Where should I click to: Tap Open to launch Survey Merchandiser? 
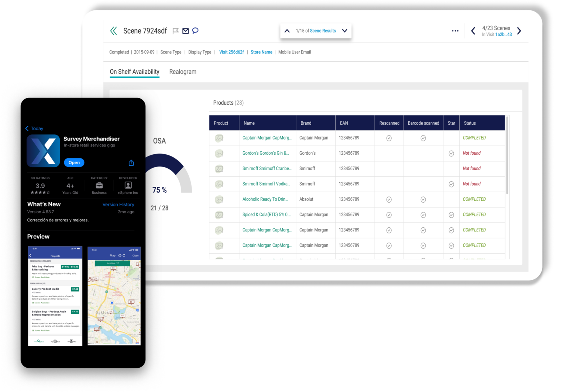point(74,162)
